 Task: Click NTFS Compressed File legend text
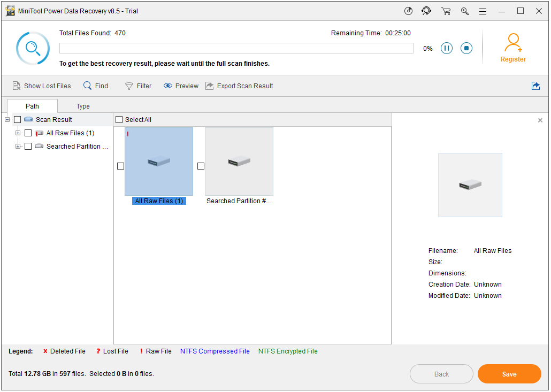(215, 351)
